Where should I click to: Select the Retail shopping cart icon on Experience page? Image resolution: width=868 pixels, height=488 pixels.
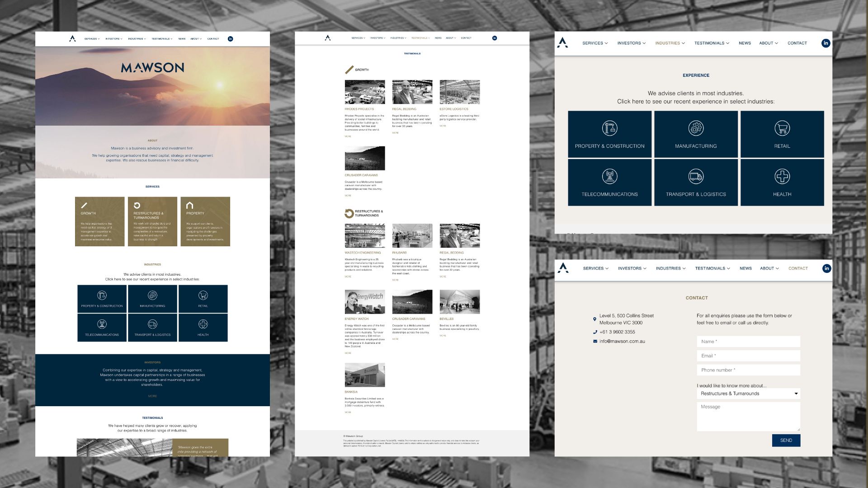(782, 128)
